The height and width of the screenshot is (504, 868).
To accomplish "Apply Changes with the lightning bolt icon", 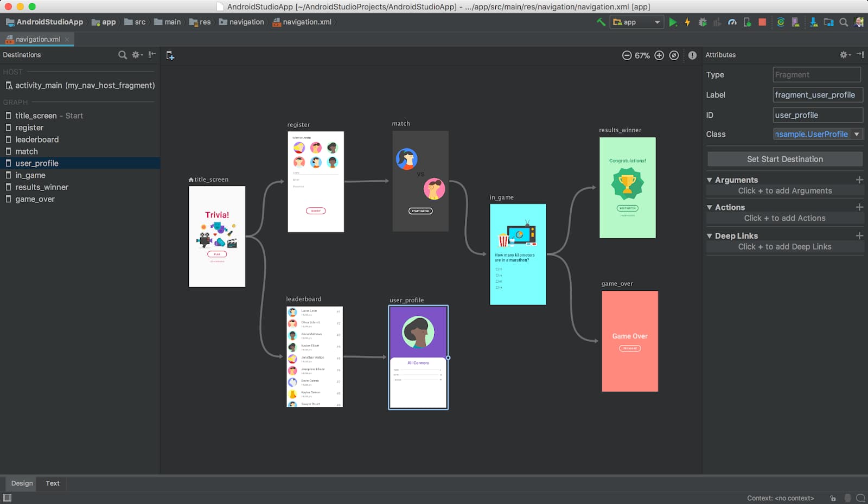I will tap(687, 22).
